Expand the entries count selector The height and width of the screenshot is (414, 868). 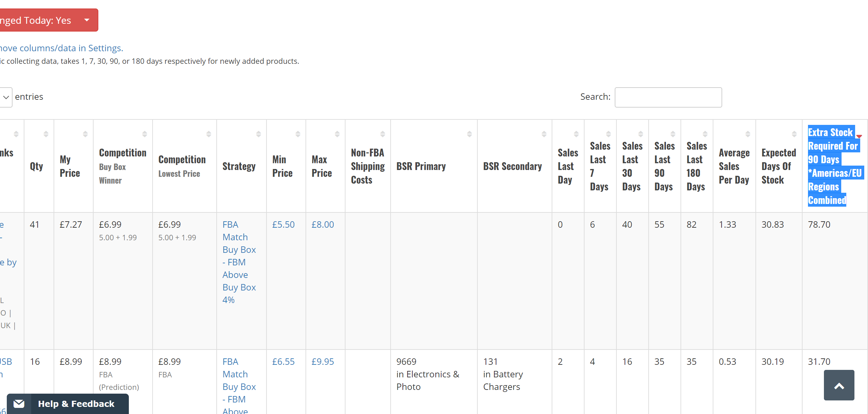[6, 97]
